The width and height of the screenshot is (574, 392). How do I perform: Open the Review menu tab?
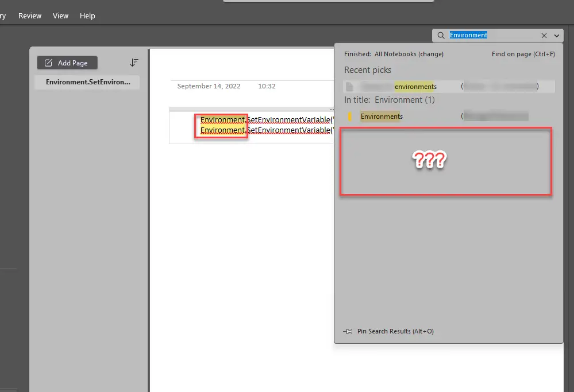pyautogui.click(x=30, y=16)
